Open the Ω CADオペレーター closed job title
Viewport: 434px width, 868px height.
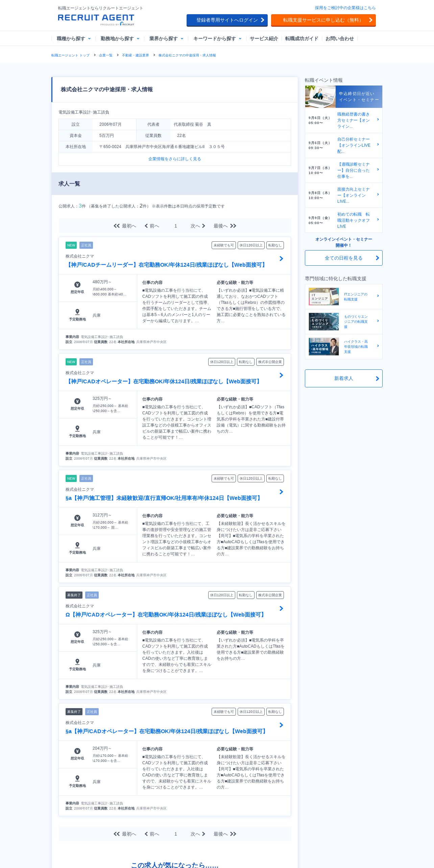166,614
